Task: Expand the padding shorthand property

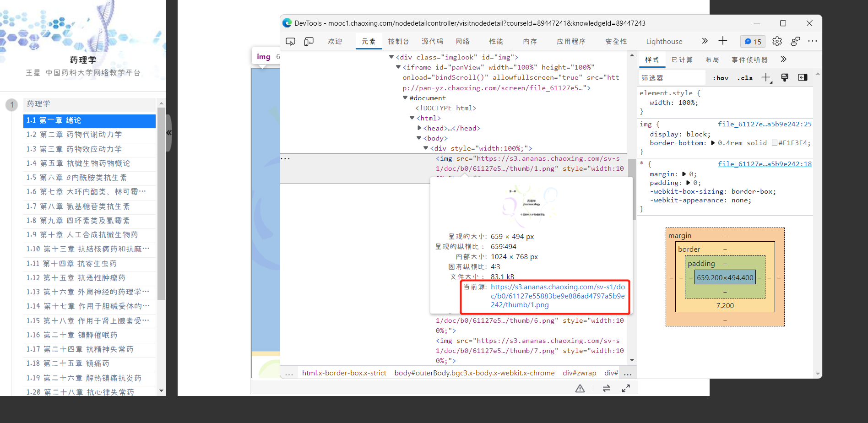Action: click(x=688, y=183)
